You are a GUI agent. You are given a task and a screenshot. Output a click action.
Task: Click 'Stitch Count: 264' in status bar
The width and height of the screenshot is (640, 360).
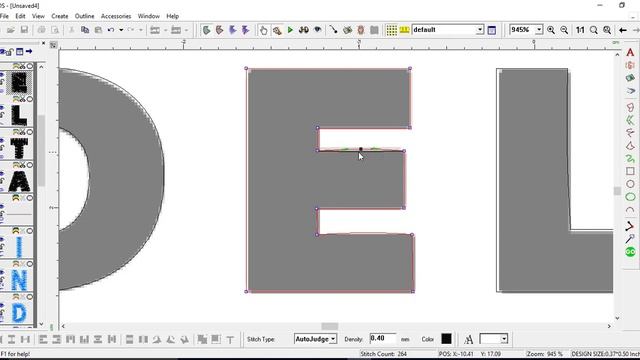point(383,354)
